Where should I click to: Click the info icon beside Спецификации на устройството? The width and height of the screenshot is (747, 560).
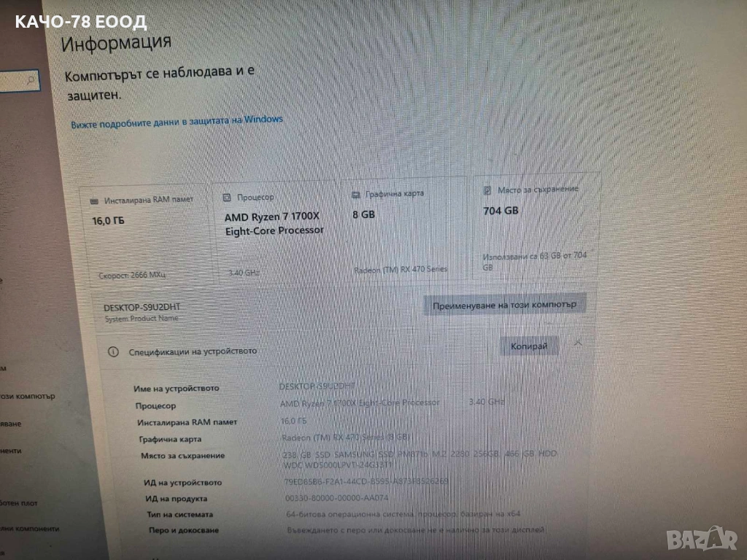(113, 352)
